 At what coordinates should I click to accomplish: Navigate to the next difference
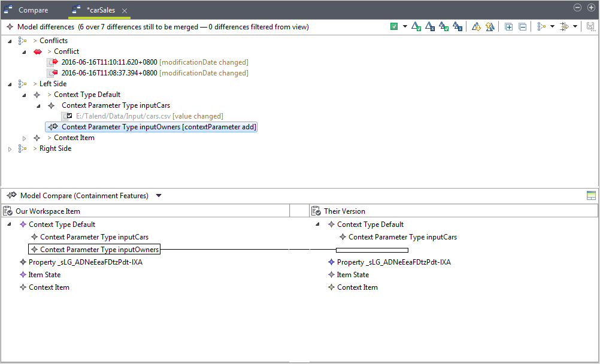475,26
